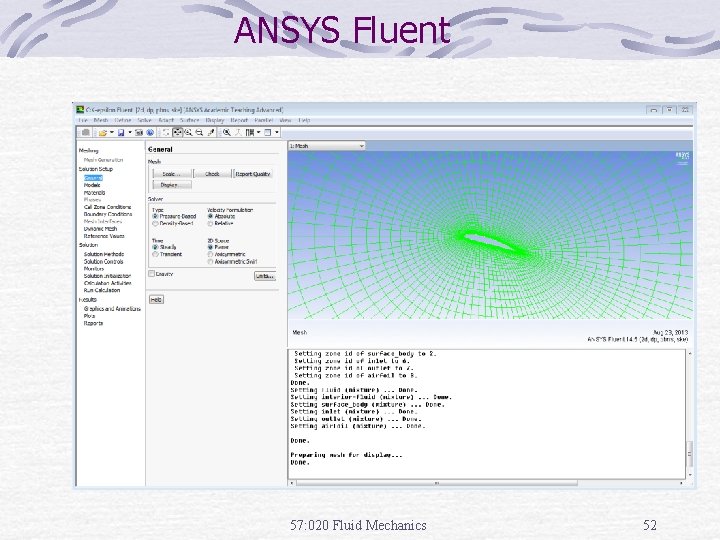
Task: Click the window options square icon
Action: click(x=267, y=133)
